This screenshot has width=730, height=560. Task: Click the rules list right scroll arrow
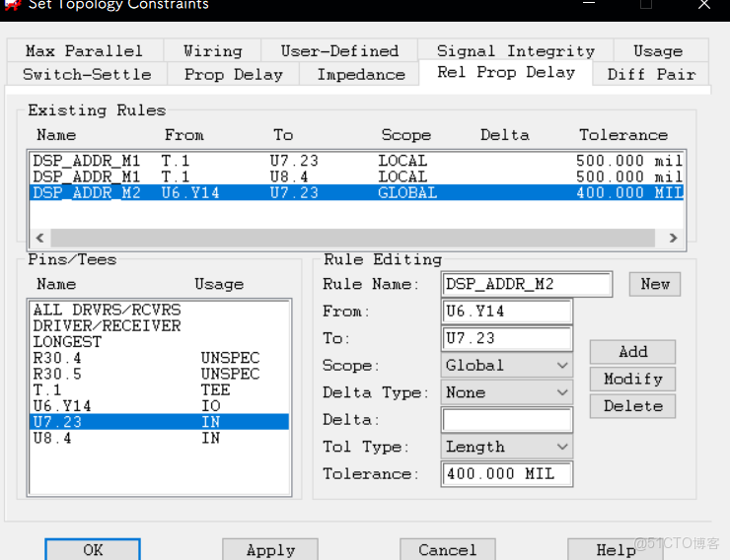673,239
